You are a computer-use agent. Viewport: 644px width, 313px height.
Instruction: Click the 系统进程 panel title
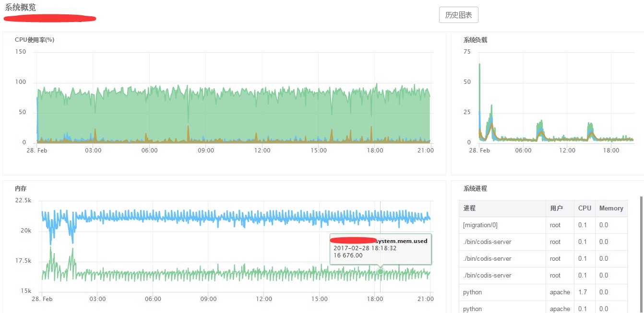pos(475,189)
